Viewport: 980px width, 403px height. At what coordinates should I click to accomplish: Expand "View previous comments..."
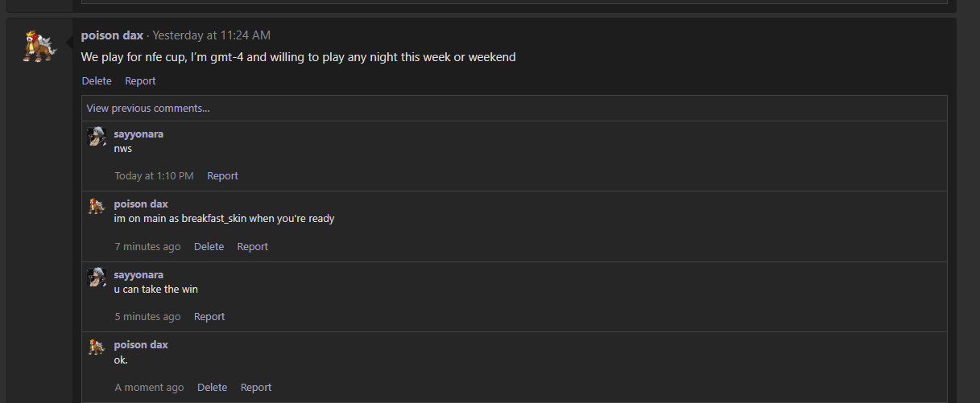tap(148, 108)
